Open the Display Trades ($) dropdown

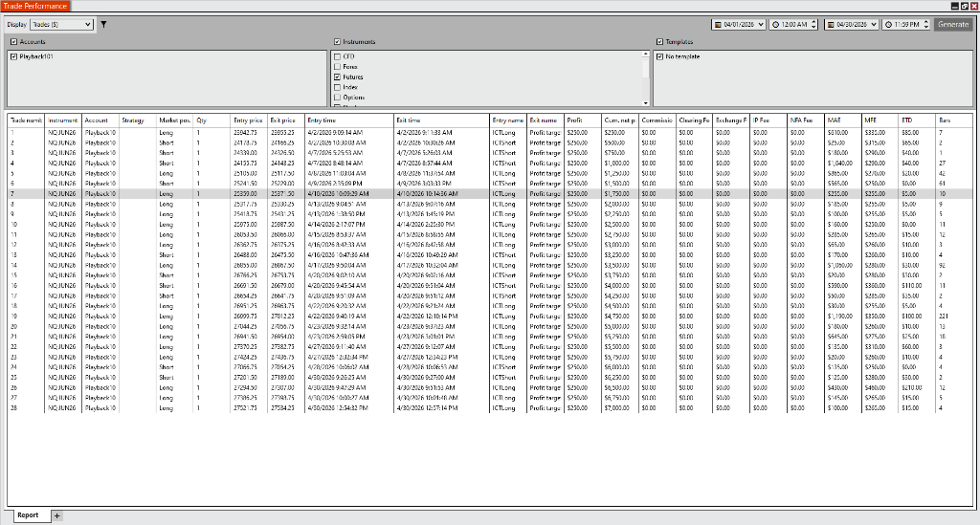coord(62,24)
